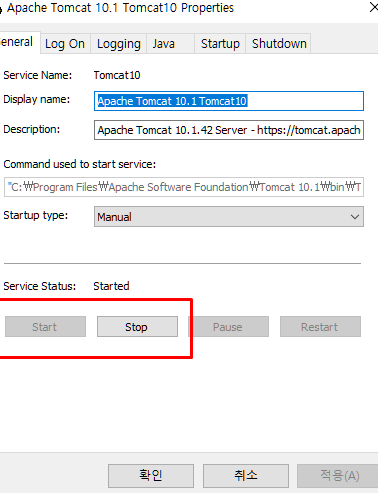Click the Display name label

point(37,99)
